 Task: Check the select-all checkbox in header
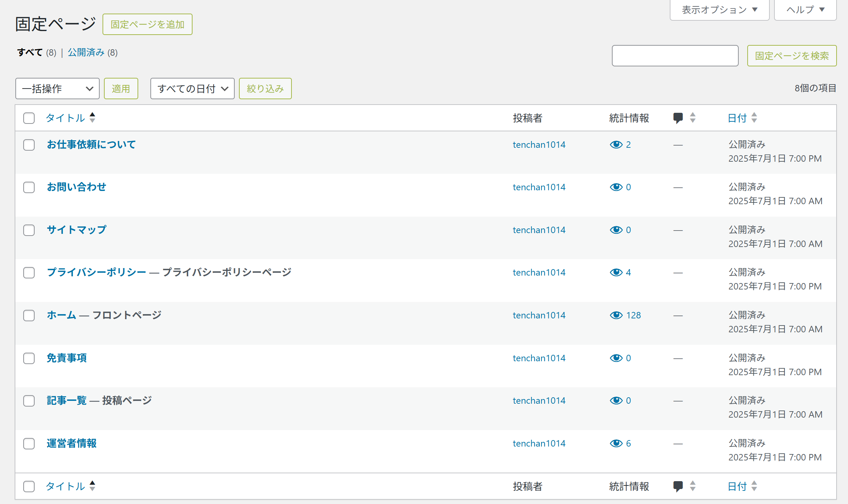pos(29,118)
